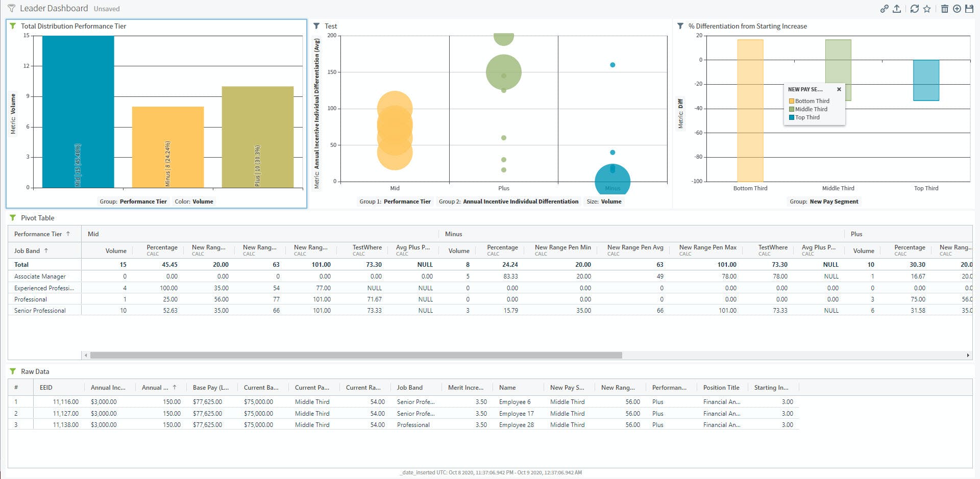Sort by Performance Tier column arrow
This screenshot has width=980, height=479.
point(68,234)
